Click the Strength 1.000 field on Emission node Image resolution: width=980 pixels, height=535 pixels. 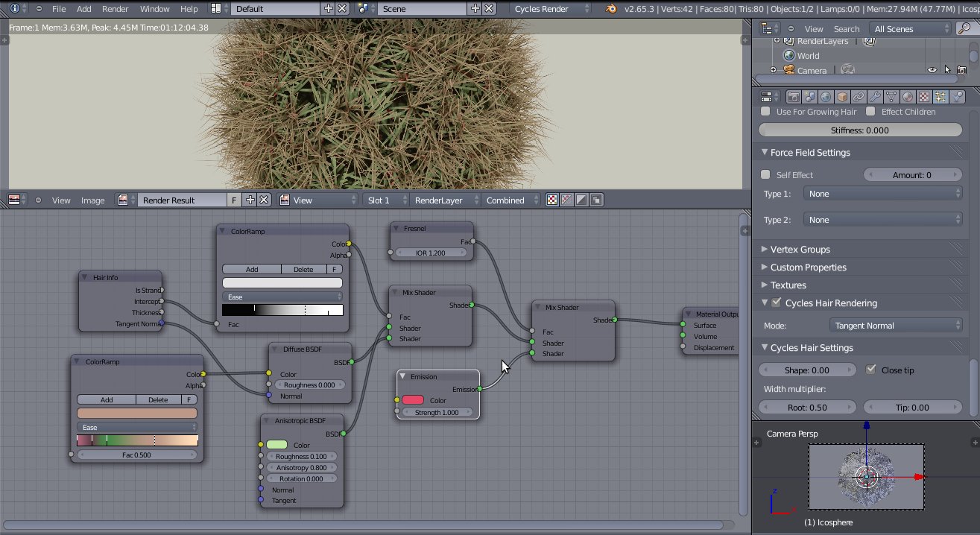coord(437,411)
